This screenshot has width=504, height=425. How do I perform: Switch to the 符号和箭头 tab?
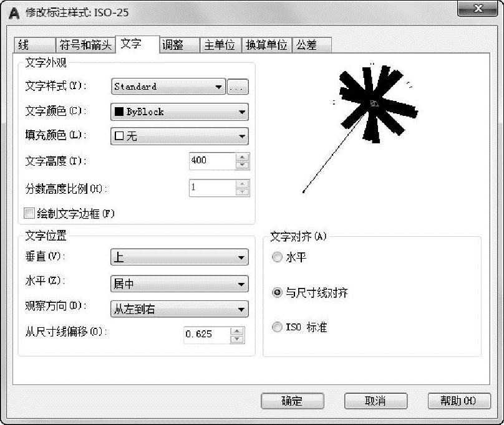click(x=85, y=45)
